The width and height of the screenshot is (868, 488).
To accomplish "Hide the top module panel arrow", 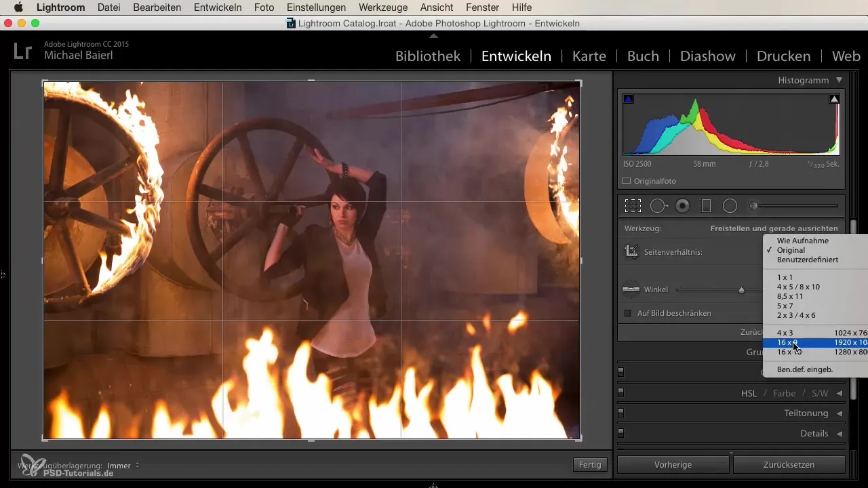I will tap(434, 35).
